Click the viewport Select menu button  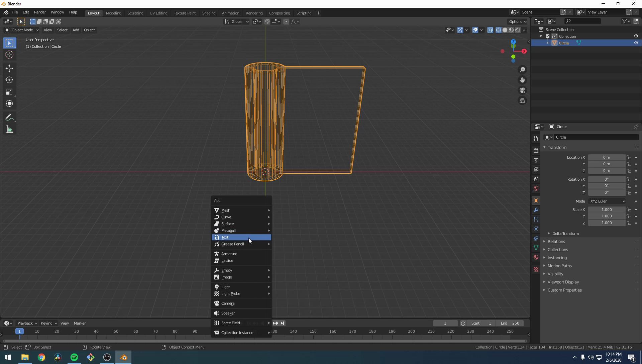62,30
